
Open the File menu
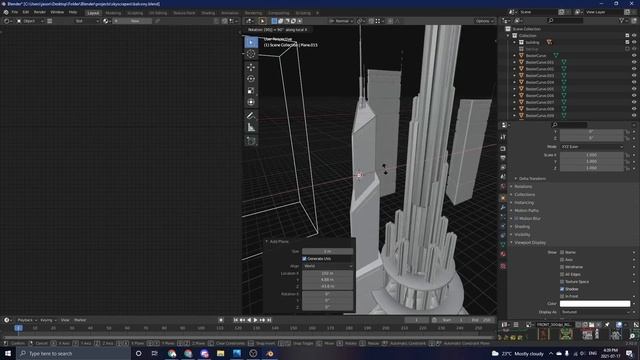coord(15,12)
